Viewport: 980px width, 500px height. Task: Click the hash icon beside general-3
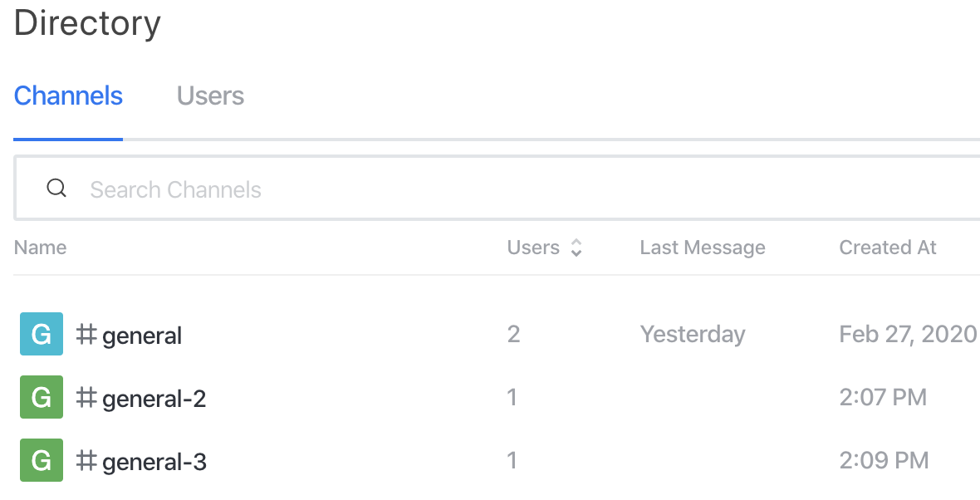point(86,461)
